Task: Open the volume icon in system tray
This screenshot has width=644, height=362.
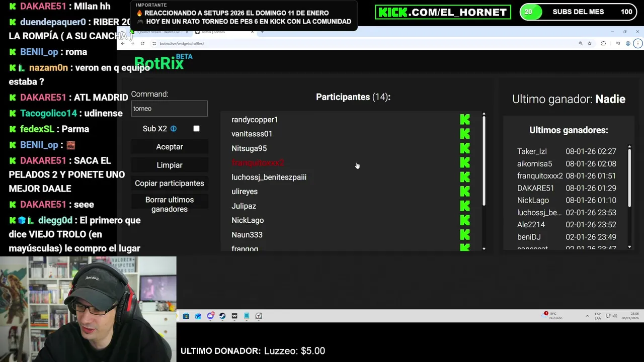Action: [x=615, y=316]
